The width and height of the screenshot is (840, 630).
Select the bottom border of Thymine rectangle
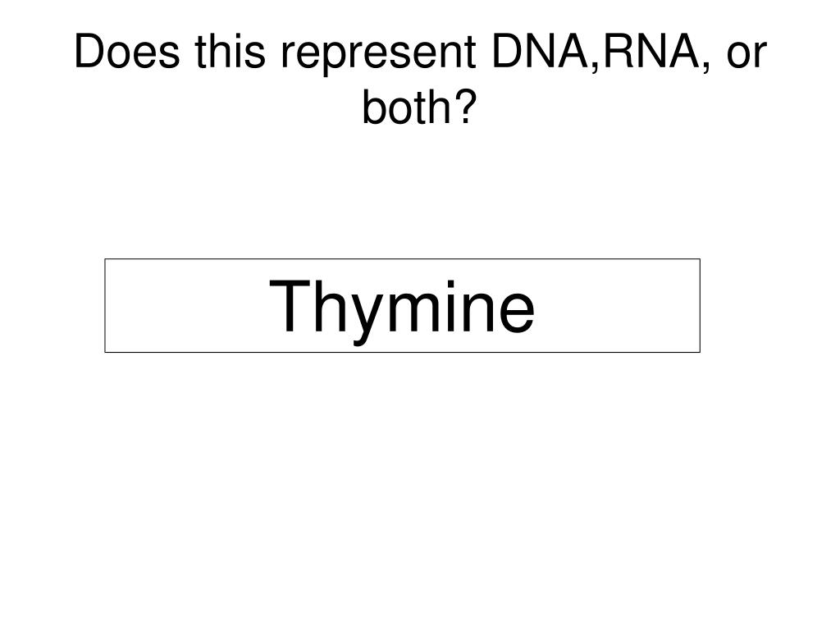pyautogui.click(x=402, y=352)
